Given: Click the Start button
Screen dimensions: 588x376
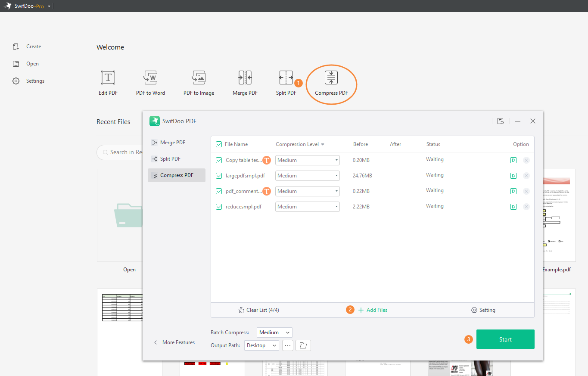Looking at the screenshot, I should click(505, 339).
